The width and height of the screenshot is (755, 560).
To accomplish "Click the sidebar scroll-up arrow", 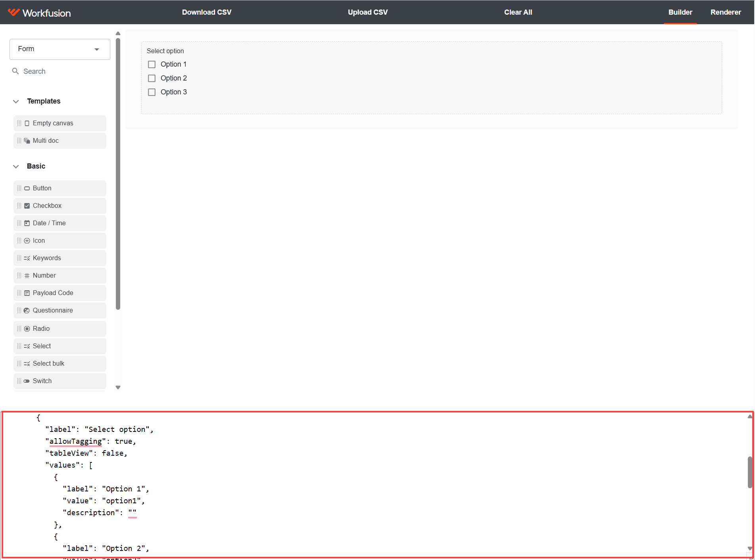I will [118, 33].
